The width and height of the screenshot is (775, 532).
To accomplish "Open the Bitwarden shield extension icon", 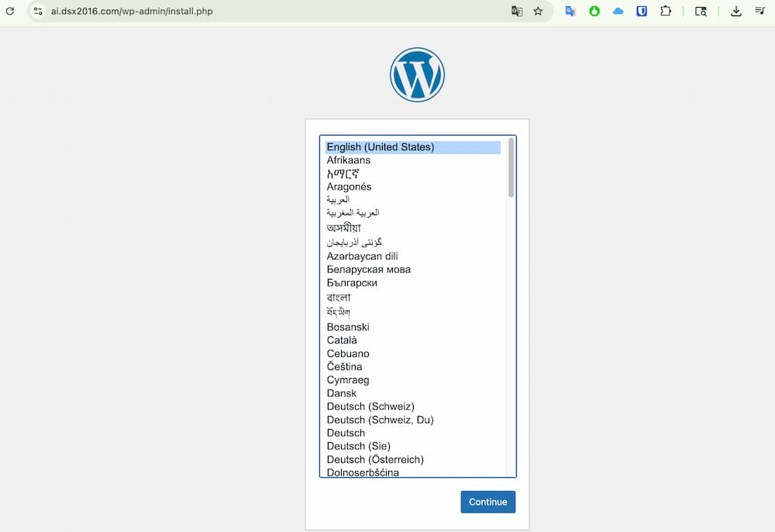I will 642,11.
